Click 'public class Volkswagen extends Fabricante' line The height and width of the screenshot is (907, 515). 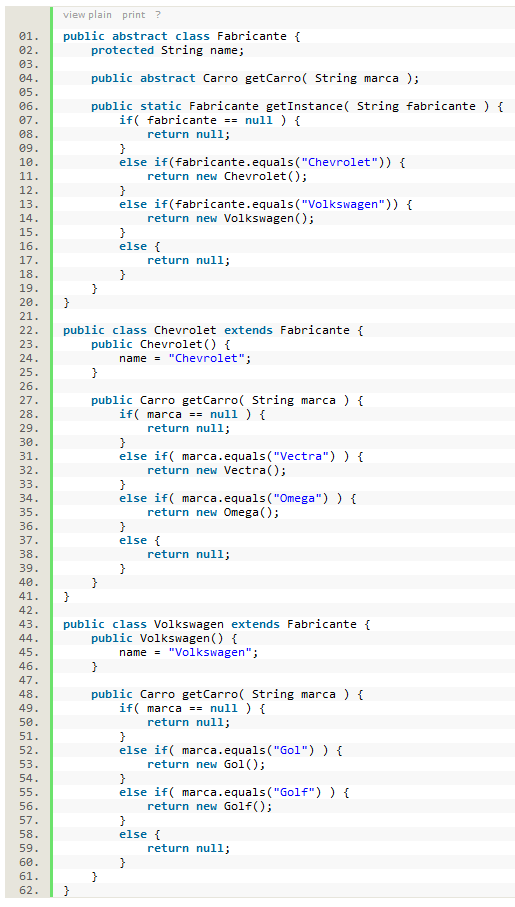pos(217,624)
